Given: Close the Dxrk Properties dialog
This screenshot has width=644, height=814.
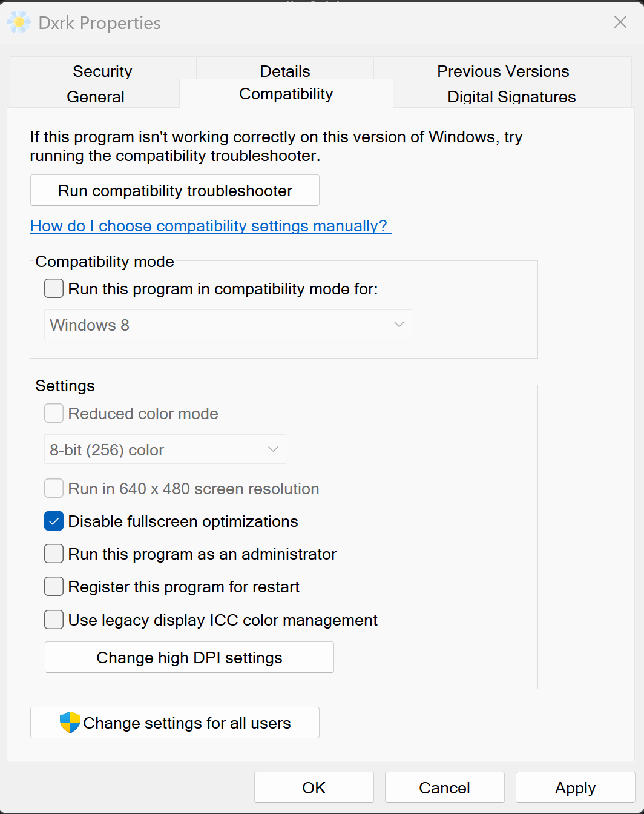Looking at the screenshot, I should pos(620,22).
